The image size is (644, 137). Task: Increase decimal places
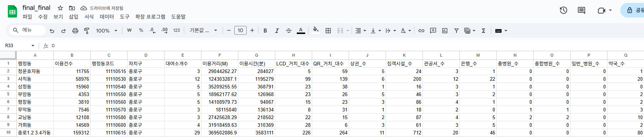click(164, 31)
